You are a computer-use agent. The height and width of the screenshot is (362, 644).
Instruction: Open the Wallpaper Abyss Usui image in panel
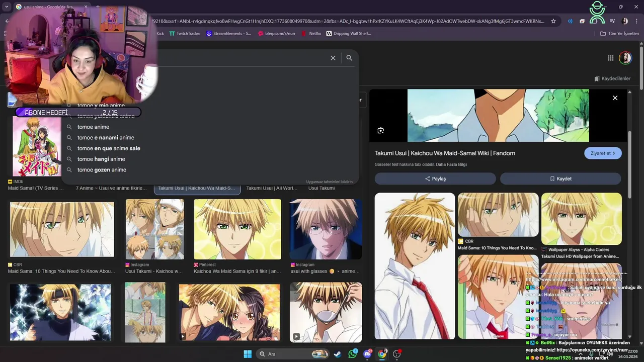point(582,219)
